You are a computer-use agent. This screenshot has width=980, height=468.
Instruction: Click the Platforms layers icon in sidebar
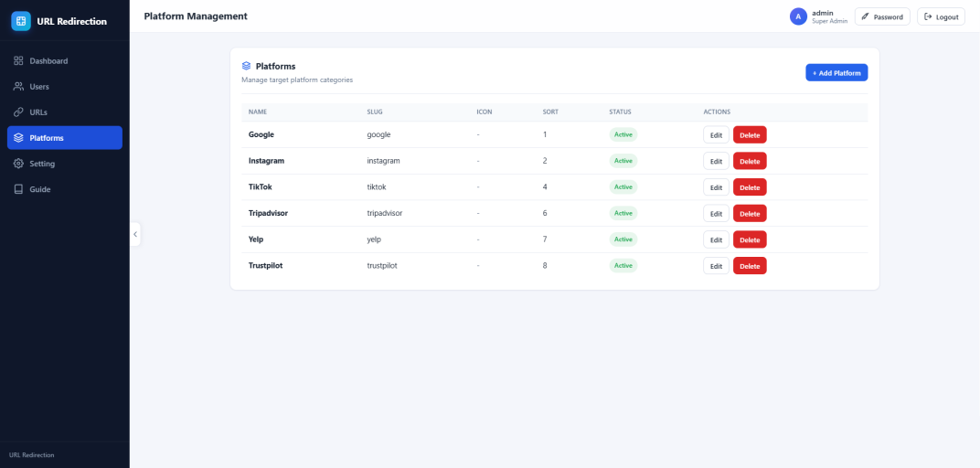coord(19,138)
